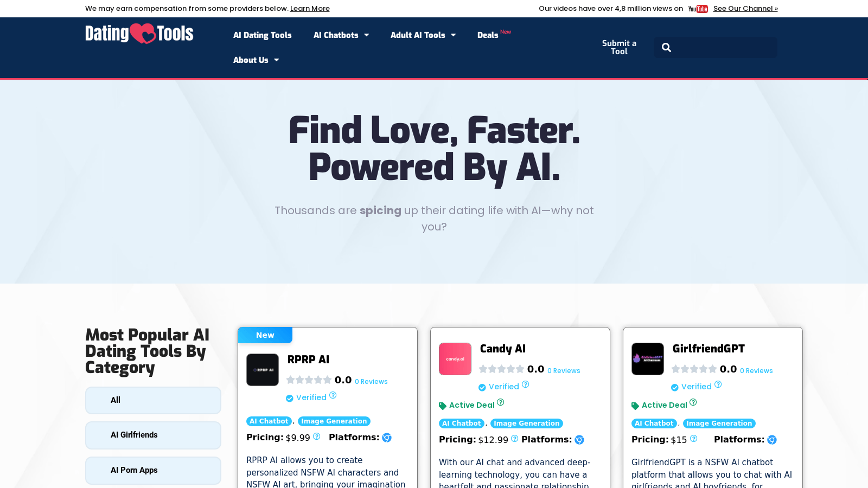Select the AI Porn Apps category filter
The width and height of the screenshot is (868, 488).
coord(153,471)
